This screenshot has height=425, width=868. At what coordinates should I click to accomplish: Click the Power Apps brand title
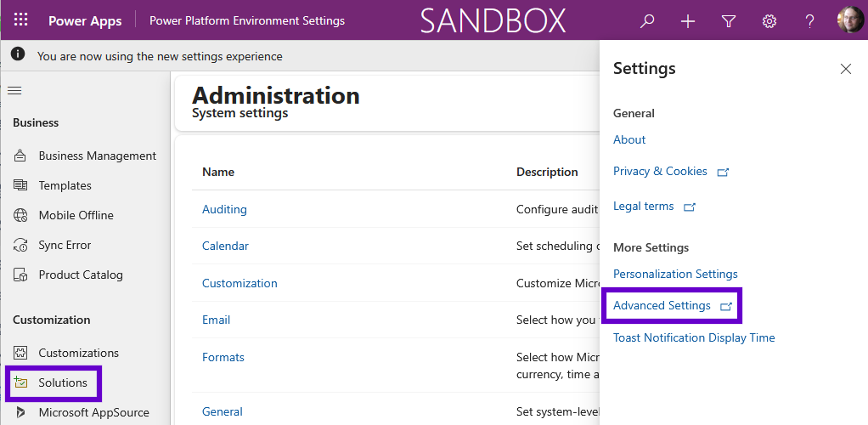pyautogui.click(x=85, y=21)
